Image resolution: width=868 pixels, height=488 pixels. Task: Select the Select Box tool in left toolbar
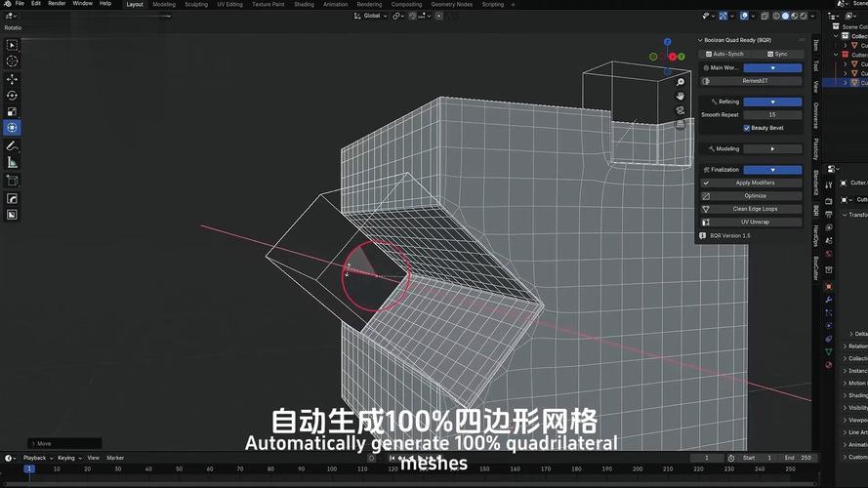pyautogui.click(x=12, y=45)
